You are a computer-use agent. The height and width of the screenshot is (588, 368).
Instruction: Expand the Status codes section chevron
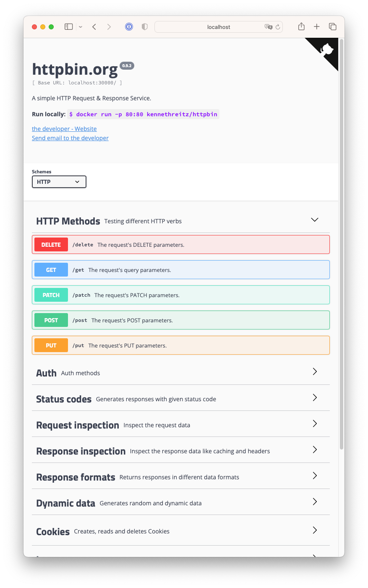click(x=315, y=397)
